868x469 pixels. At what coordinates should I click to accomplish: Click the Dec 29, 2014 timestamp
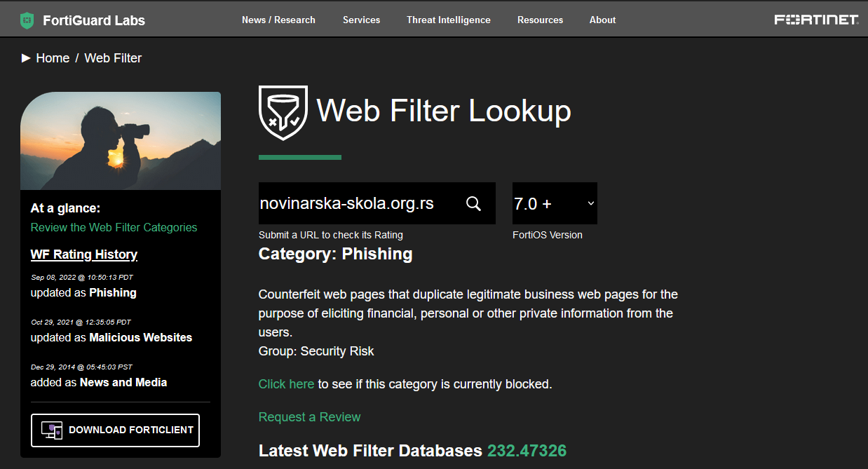[x=82, y=367]
